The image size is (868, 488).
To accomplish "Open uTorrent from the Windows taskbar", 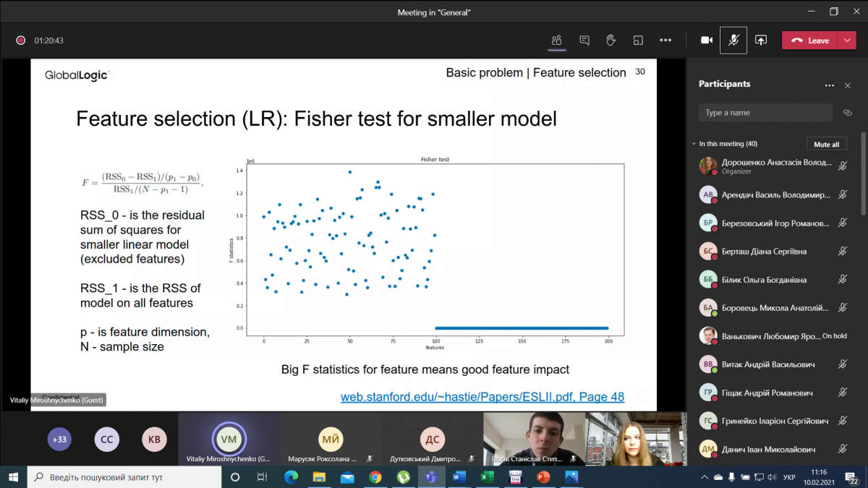I will click(x=403, y=477).
